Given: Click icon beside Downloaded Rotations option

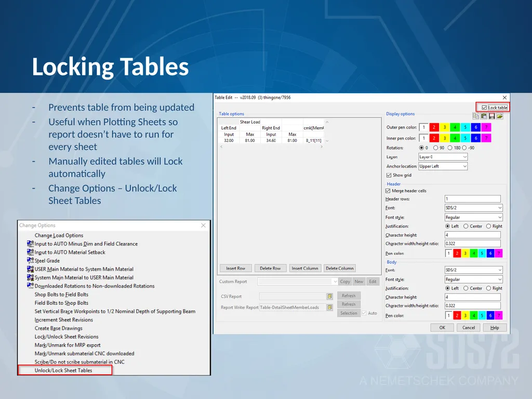Looking at the screenshot, I should point(30,286).
